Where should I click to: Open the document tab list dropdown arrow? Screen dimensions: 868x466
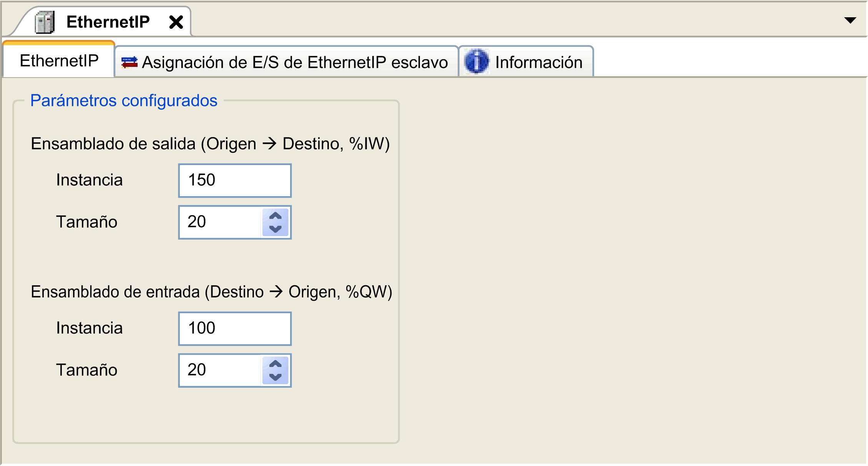[x=850, y=20]
